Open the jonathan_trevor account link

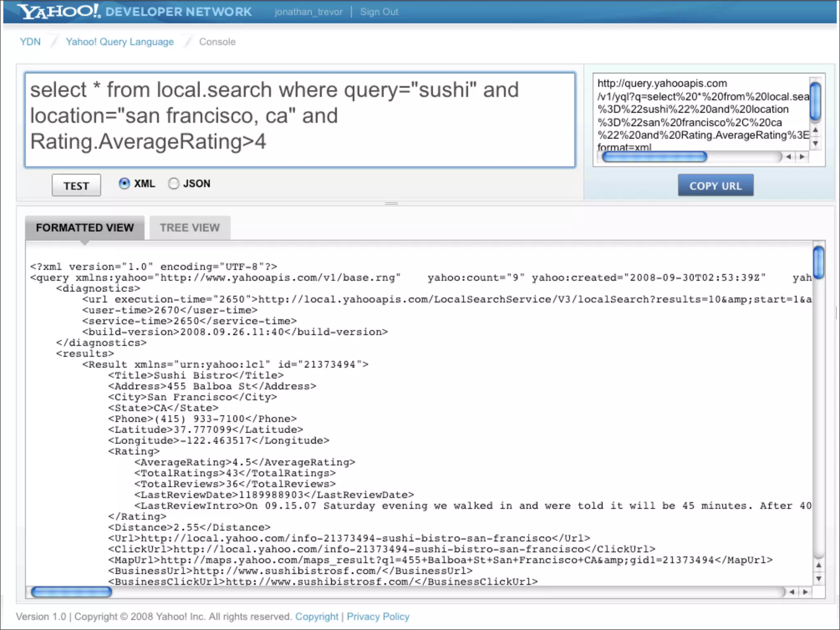[x=308, y=12]
